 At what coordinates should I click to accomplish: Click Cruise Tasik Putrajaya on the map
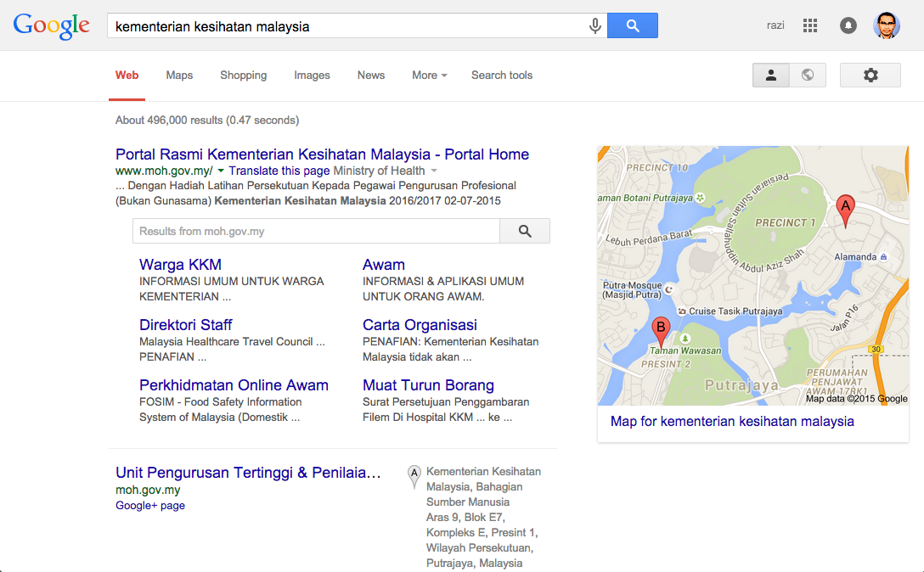tap(735, 311)
